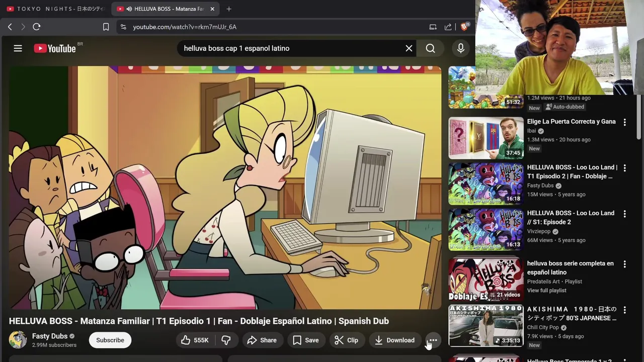Open options menu for Elige La Puerta video
Screen dimensions: 644x362
(x=625, y=122)
